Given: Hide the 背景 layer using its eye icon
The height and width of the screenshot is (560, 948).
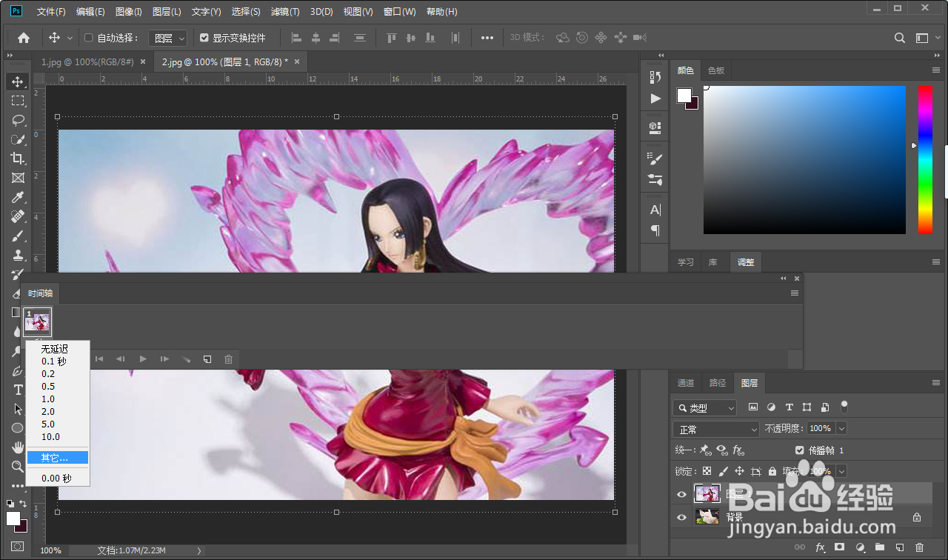Looking at the screenshot, I should pos(682,518).
